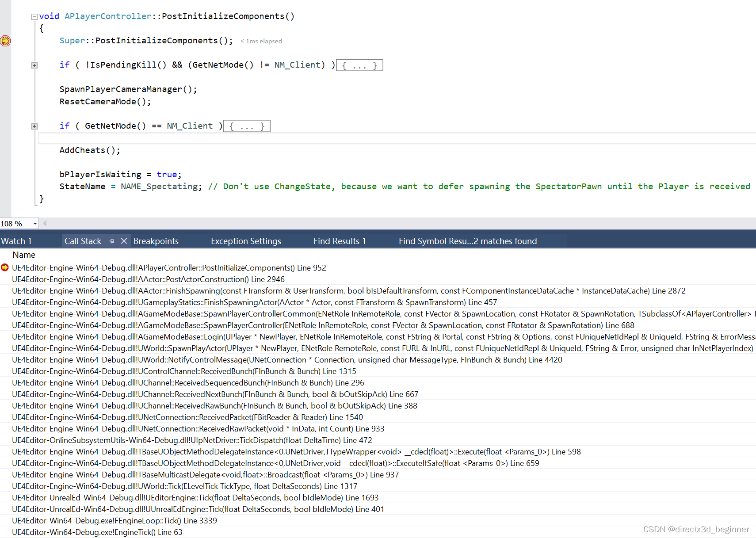The height and width of the screenshot is (538, 756).
Task: Switch to the Watch 1 tab
Action: click(x=16, y=241)
